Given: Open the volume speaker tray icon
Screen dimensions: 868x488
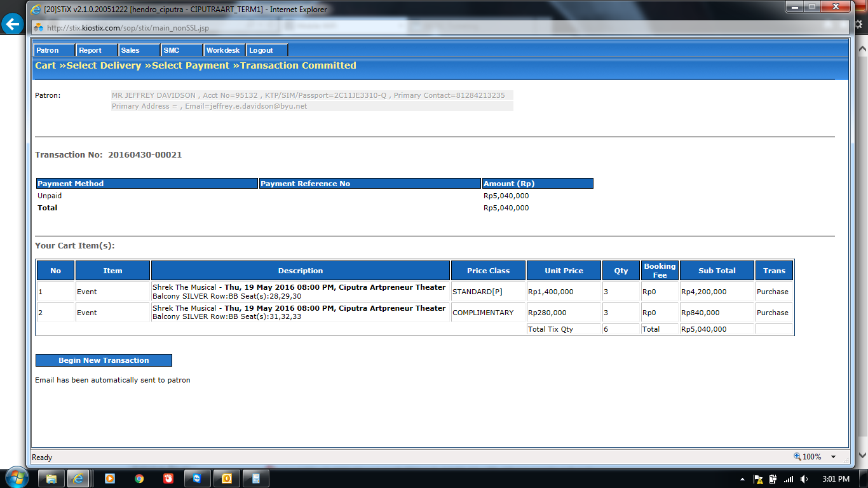Looking at the screenshot, I should click(x=804, y=479).
